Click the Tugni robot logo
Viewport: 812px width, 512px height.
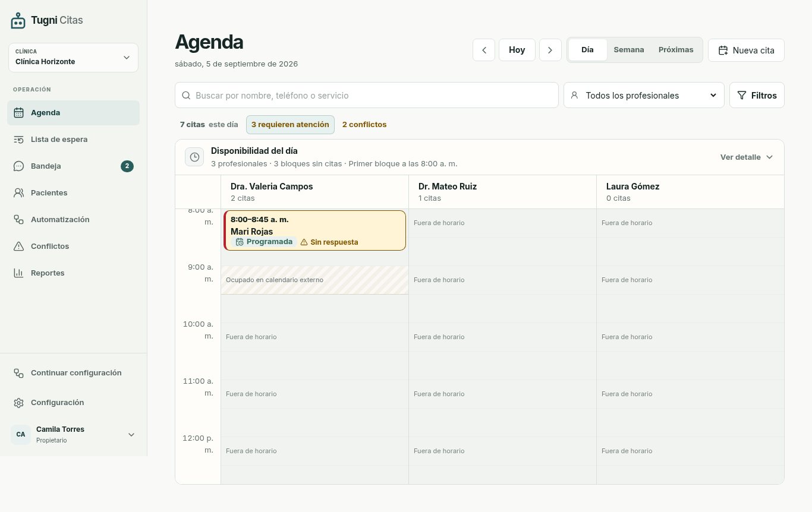point(18,21)
